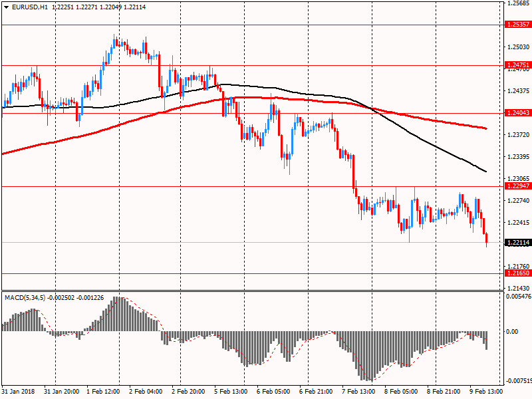
Task: Click the 5 Feb 13:00 time label
Action: 231,391
